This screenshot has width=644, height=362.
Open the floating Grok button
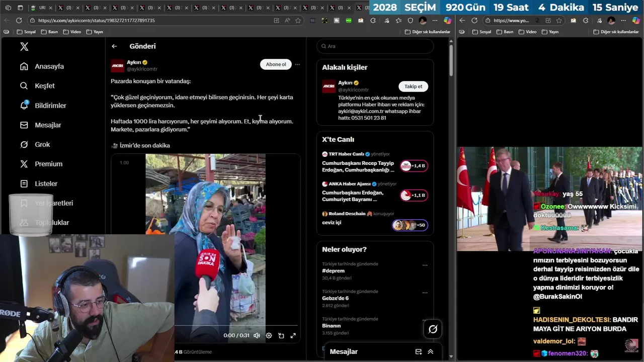tap(433, 329)
